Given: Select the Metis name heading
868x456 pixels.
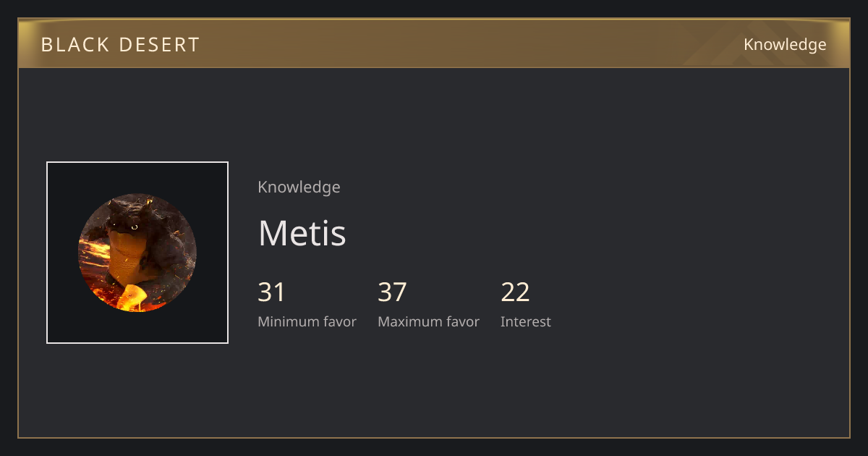Looking at the screenshot, I should [302, 233].
